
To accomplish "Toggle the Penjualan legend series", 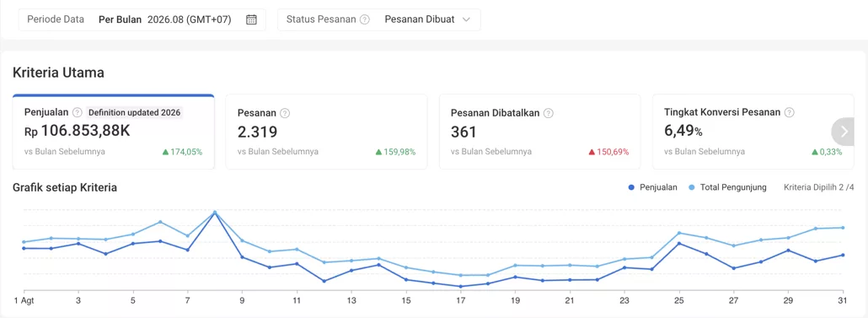I will (652, 187).
